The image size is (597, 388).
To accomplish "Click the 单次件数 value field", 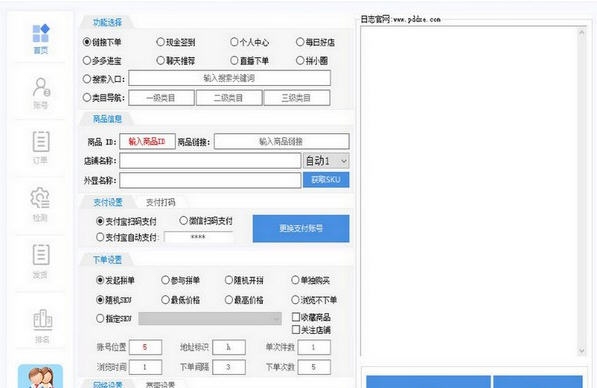I will [x=314, y=347].
